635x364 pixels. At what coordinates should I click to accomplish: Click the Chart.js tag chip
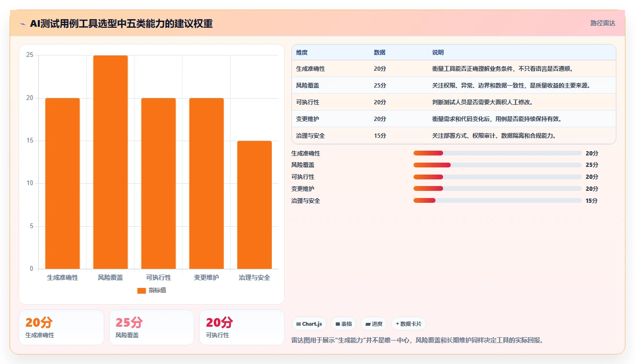(x=309, y=324)
